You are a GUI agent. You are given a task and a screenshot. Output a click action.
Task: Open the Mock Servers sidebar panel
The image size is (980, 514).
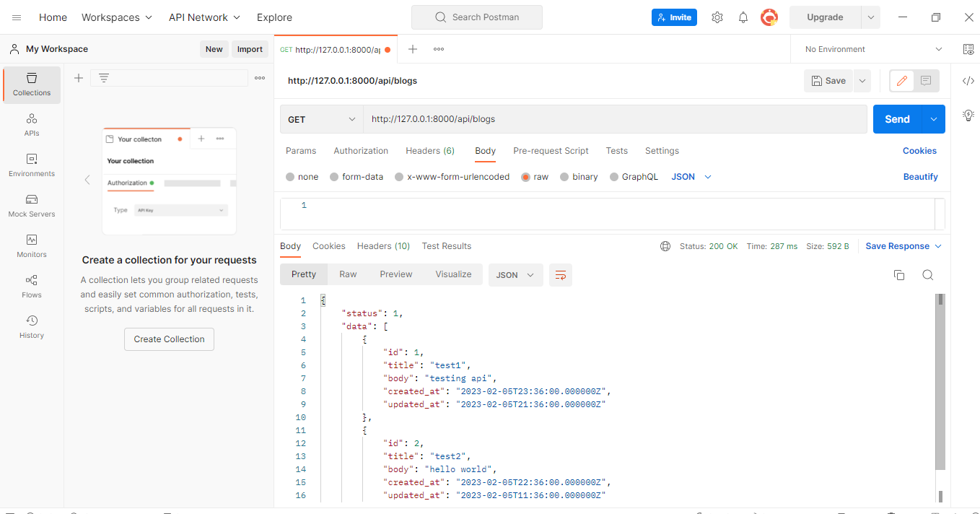[32, 206]
